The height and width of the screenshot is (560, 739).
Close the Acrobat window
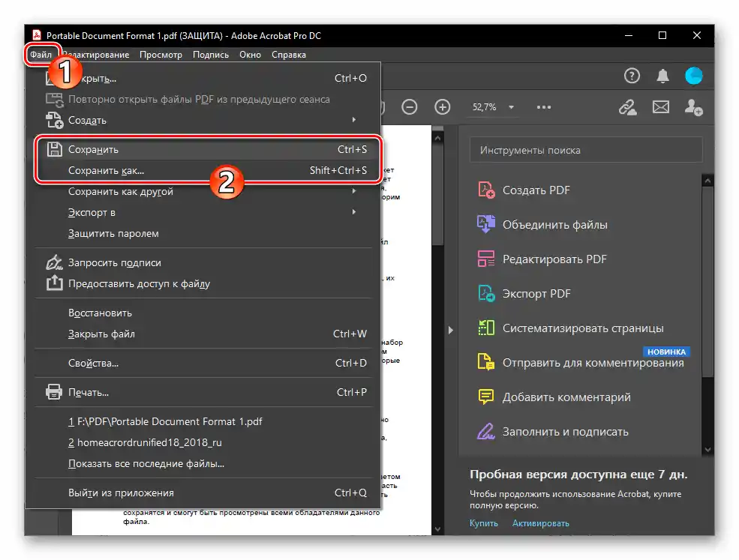click(x=696, y=35)
